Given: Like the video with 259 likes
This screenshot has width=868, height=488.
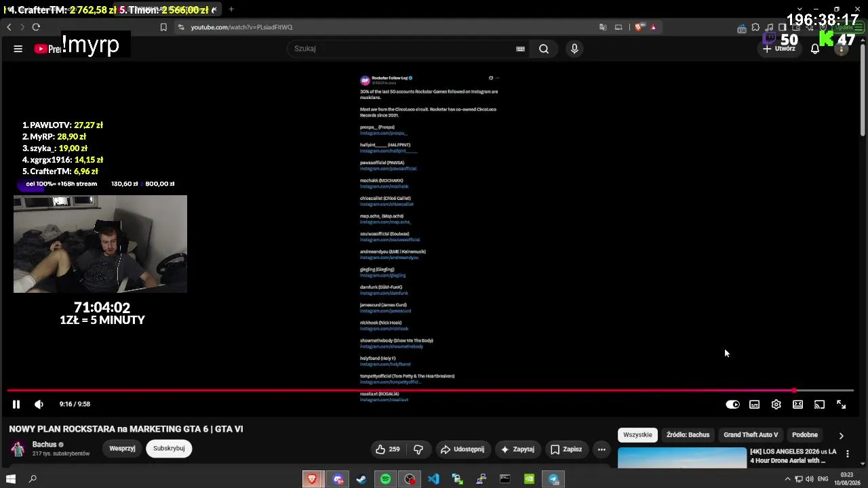Looking at the screenshot, I should pyautogui.click(x=389, y=449).
